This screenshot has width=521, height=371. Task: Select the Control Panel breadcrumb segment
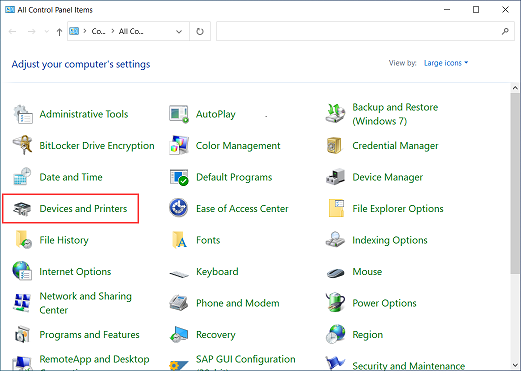tap(98, 32)
